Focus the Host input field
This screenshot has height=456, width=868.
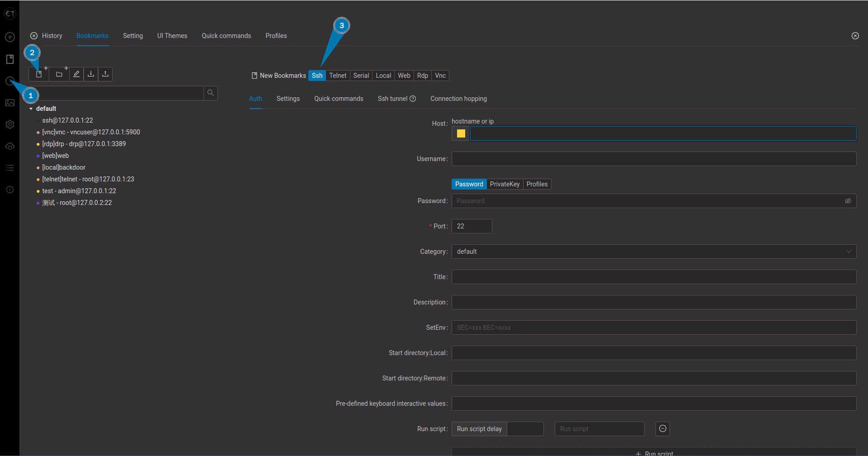[x=663, y=133]
